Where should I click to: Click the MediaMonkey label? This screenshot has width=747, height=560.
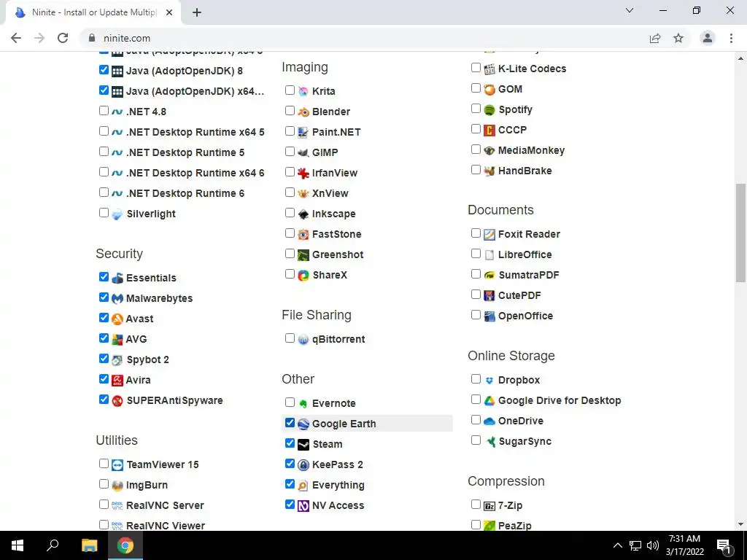[x=531, y=150]
